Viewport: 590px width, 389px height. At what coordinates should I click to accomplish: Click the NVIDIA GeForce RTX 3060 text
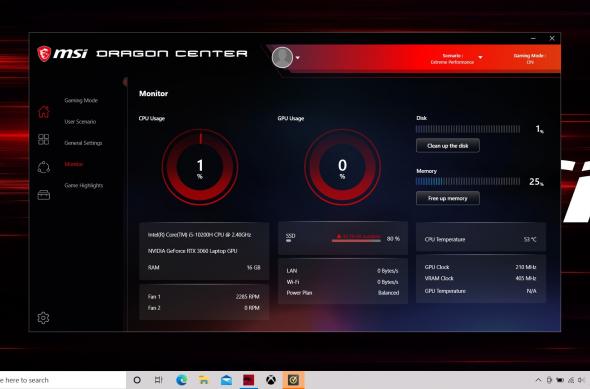point(192,251)
